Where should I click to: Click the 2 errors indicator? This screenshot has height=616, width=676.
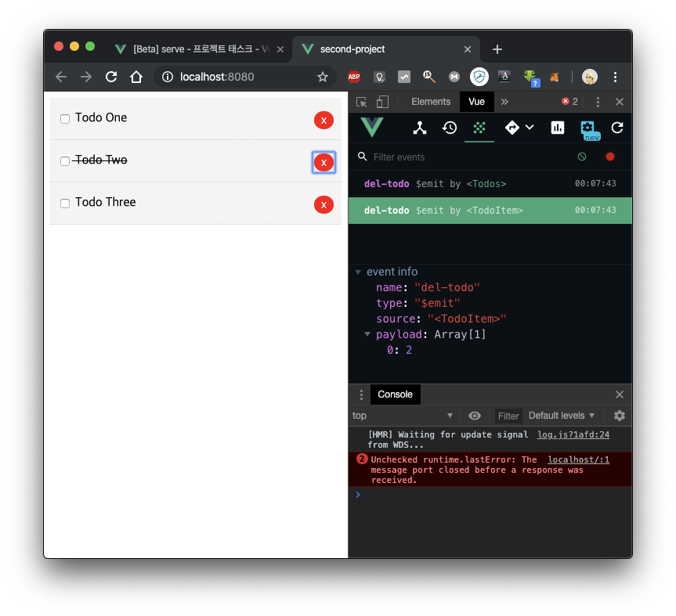(569, 102)
